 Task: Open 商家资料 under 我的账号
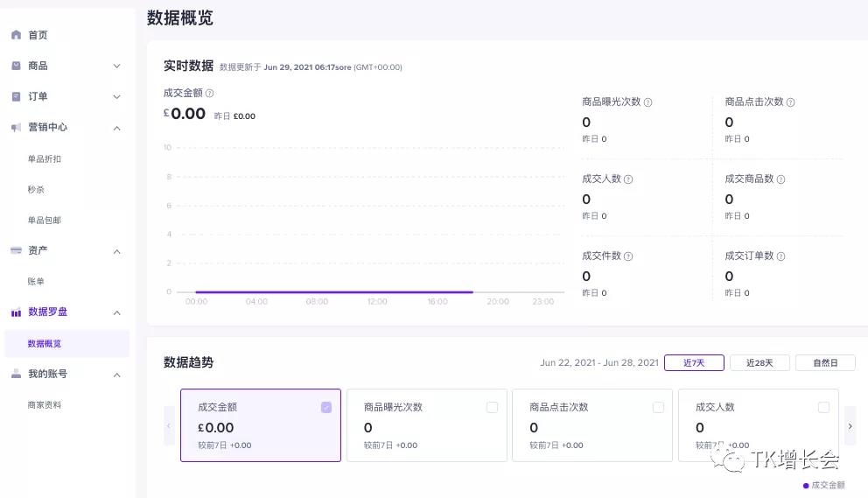click(x=45, y=405)
